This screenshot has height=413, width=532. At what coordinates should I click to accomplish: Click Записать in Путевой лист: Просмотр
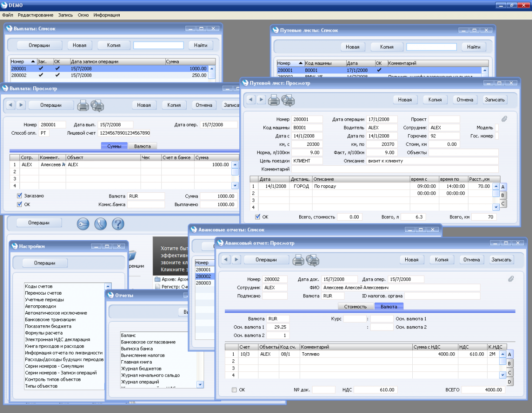click(x=495, y=100)
